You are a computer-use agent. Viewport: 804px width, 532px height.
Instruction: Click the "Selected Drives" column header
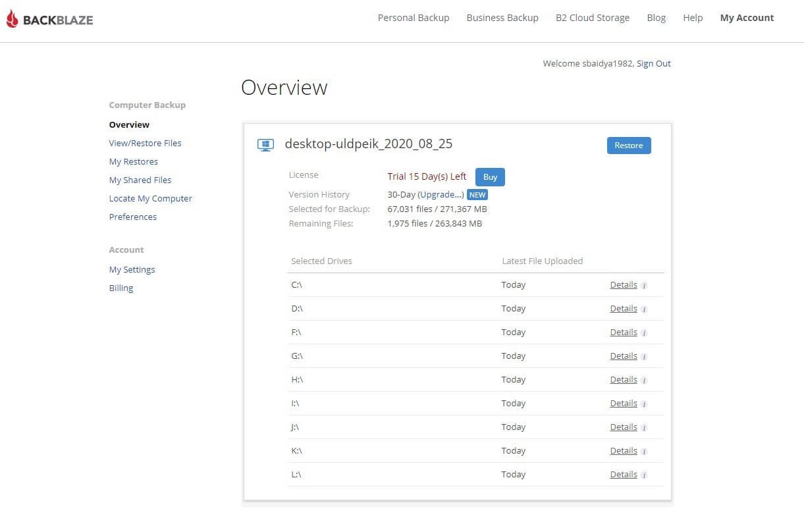tap(321, 261)
